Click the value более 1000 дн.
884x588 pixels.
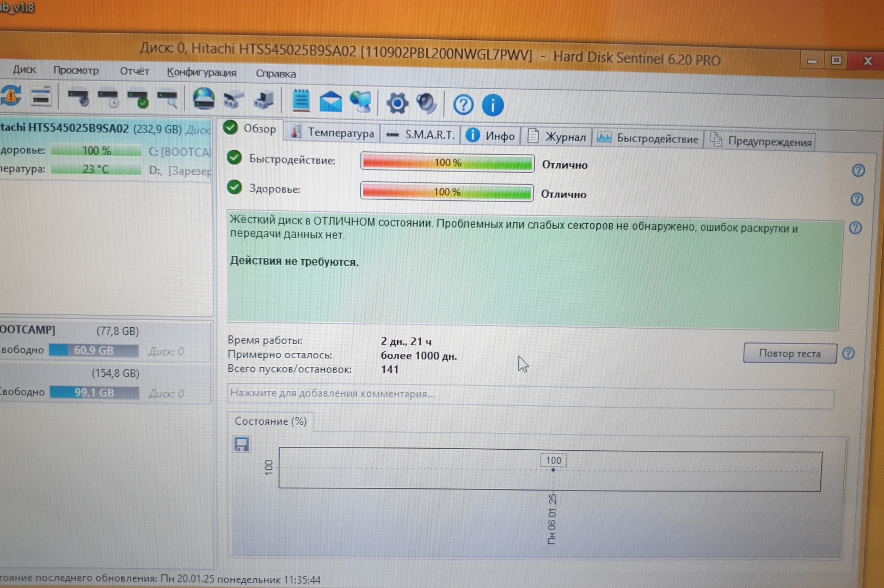click(x=419, y=356)
